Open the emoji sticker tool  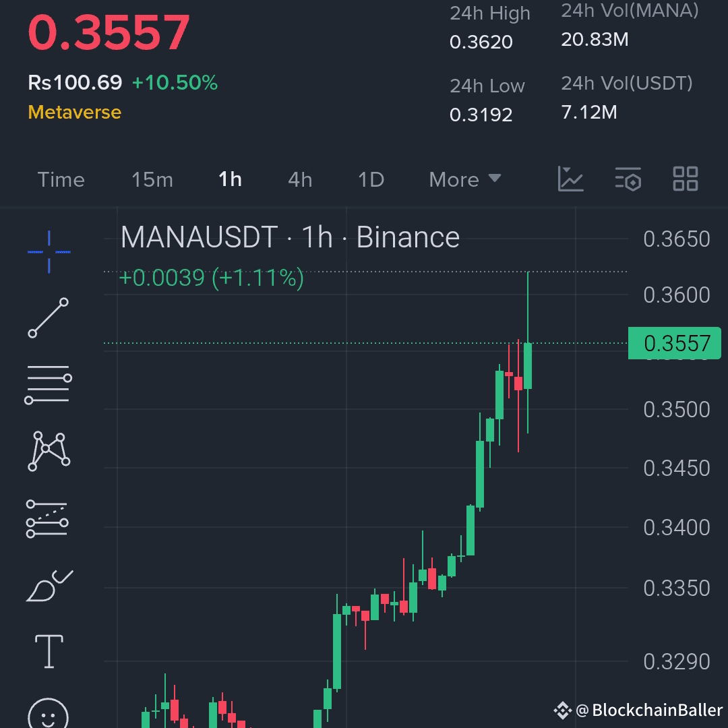(49, 714)
